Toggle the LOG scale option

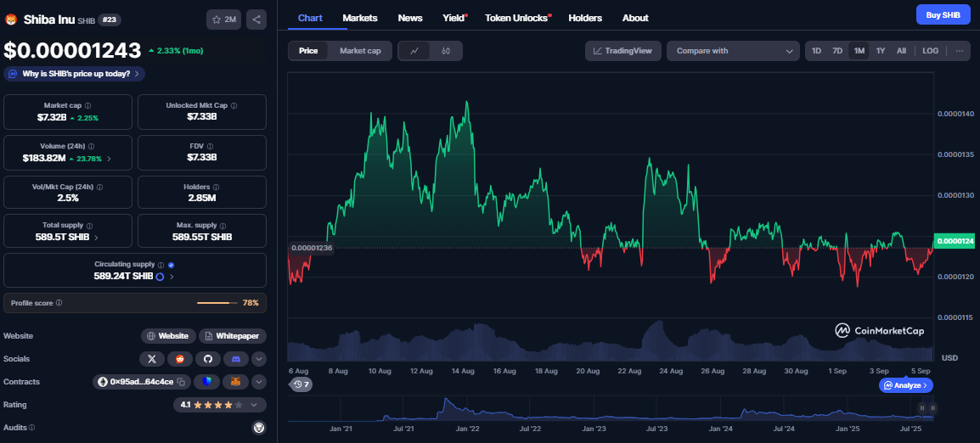pyautogui.click(x=930, y=51)
